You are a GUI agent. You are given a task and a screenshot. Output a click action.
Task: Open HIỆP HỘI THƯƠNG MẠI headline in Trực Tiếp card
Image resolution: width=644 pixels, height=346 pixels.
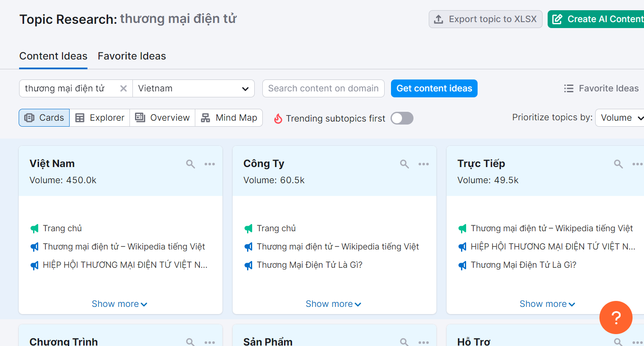click(x=553, y=247)
